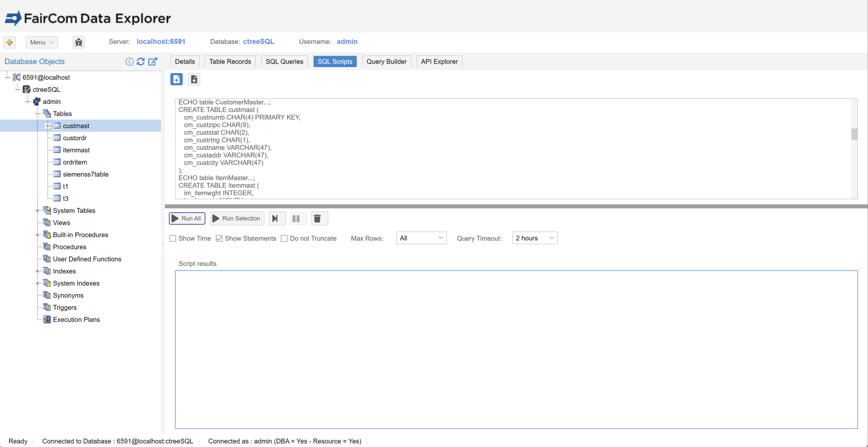The width and height of the screenshot is (868, 447).
Task: Open the Menu dropdown
Action: point(42,42)
